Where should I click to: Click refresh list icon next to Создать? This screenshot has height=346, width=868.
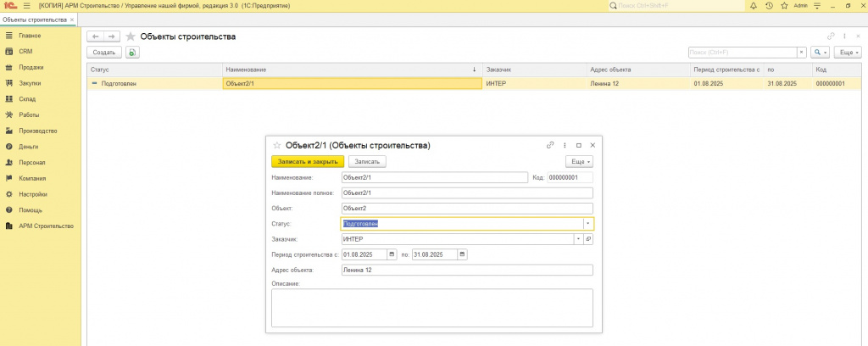click(x=132, y=53)
